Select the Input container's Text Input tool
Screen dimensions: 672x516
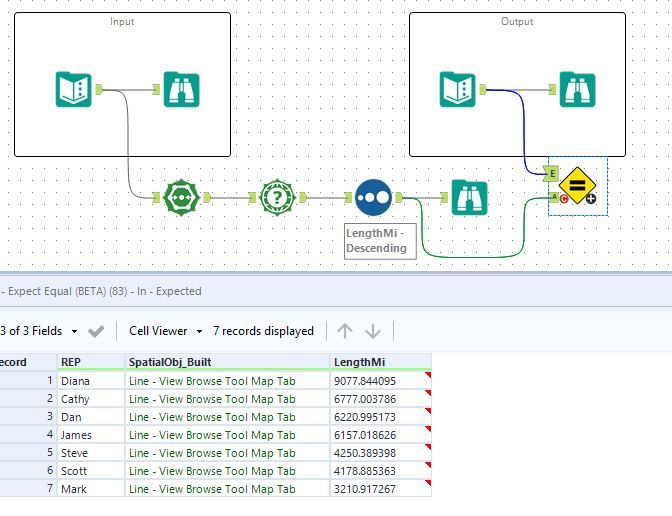73,89
